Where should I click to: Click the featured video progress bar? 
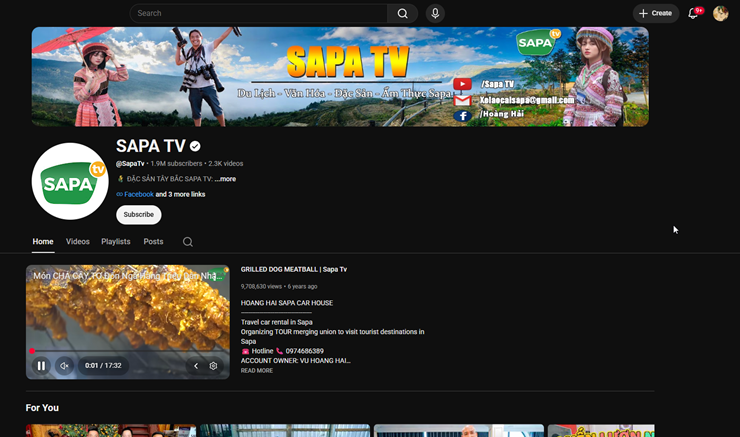point(127,351)
